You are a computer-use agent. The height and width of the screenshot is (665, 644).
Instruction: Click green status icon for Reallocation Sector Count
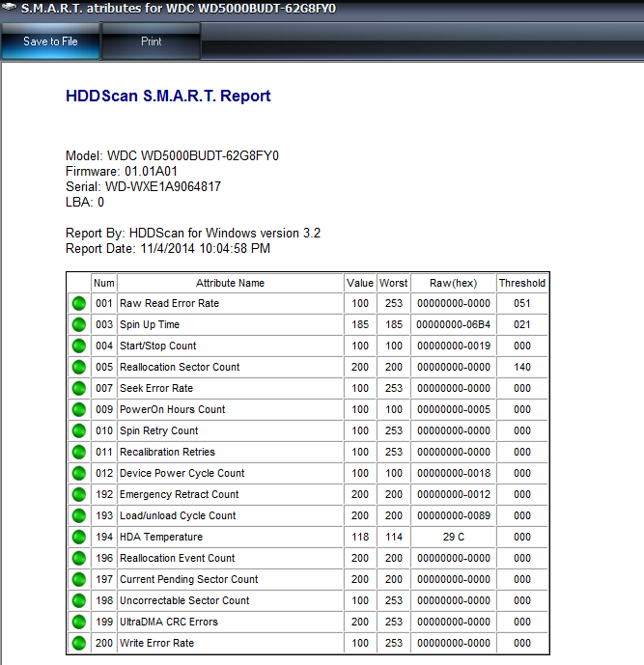(x=79, y=367)
